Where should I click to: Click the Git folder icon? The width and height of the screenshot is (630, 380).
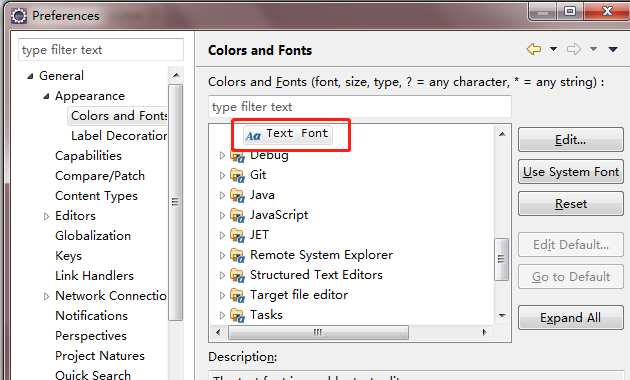click(237, 176)
